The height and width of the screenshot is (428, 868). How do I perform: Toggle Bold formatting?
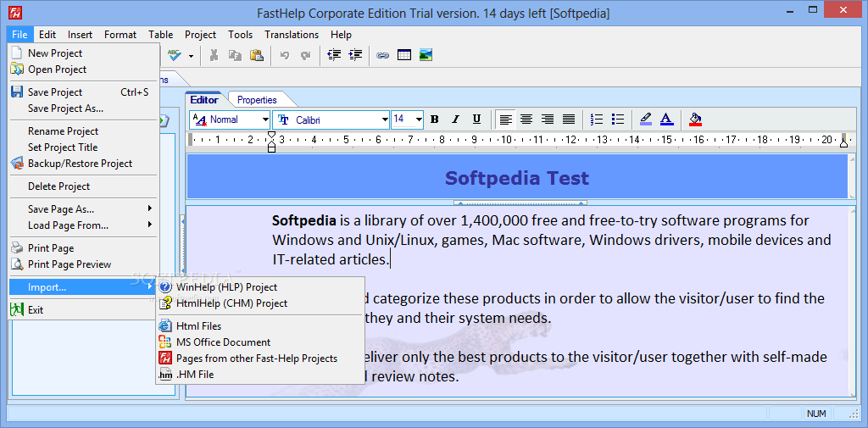(435, 119)
